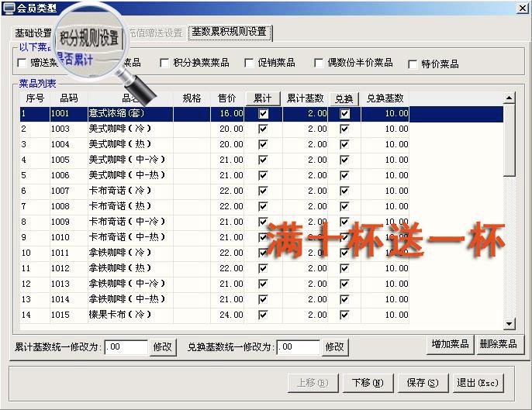
Task: Focus the 兑换基数统一修改为 input field
Action: pyautogui.click(x=299, y=347)
